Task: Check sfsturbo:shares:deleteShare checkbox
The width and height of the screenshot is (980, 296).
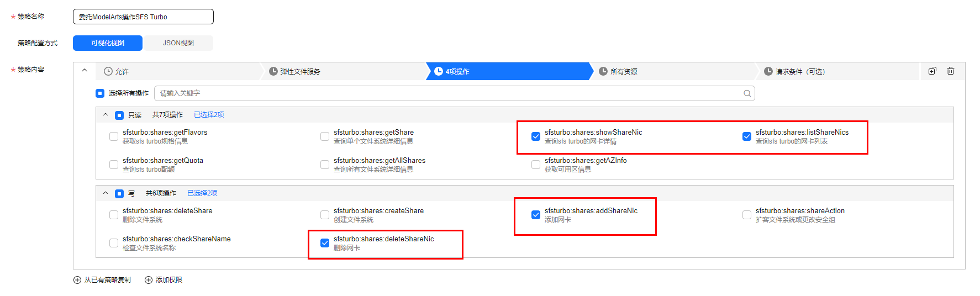Action: [x=114, y=215]
